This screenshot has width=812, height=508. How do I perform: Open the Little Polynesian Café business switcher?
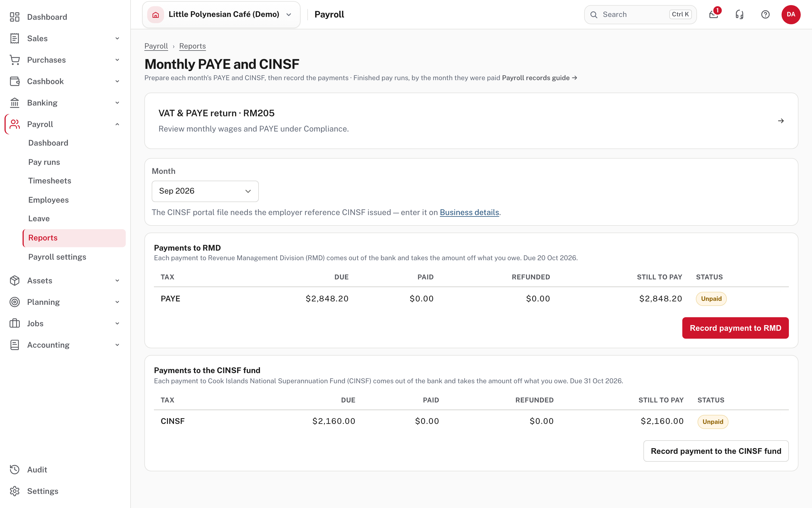pyautogui.click(x=221, y=14)
